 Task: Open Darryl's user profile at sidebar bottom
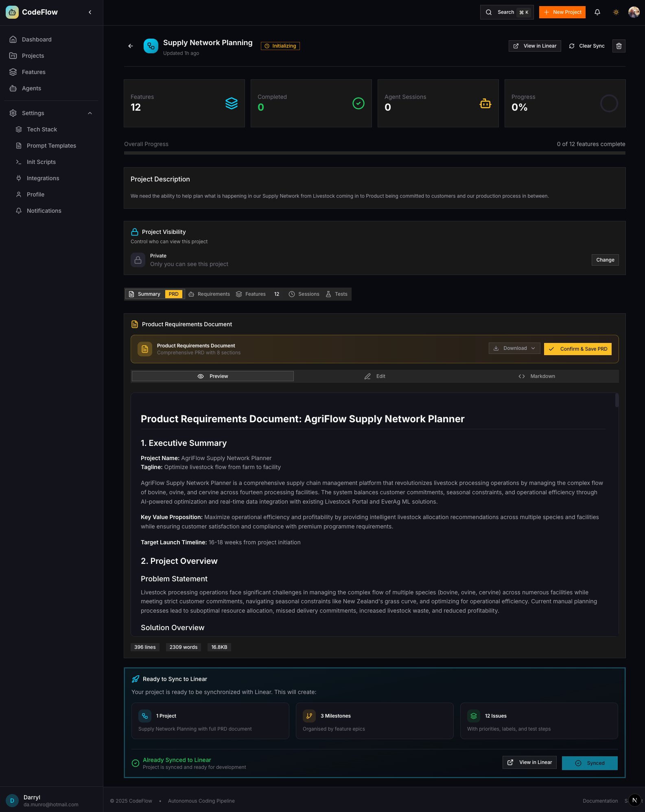pyautogui.click(x=51, y=801)
